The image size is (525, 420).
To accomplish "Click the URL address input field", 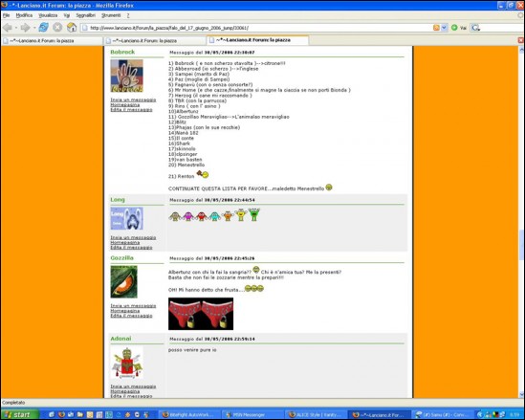I will (256, 28).
